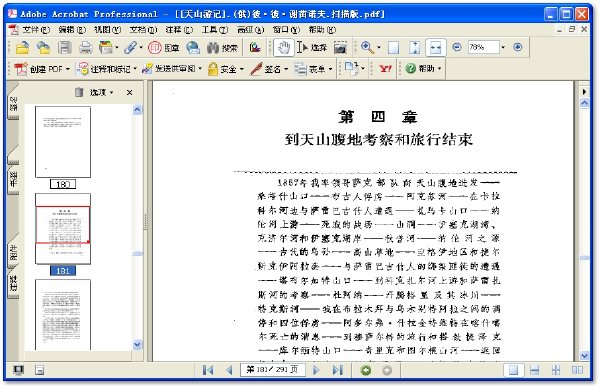Expand the 安全 security dropdown
The image size is (600, 388).
(x=242, y=69)
